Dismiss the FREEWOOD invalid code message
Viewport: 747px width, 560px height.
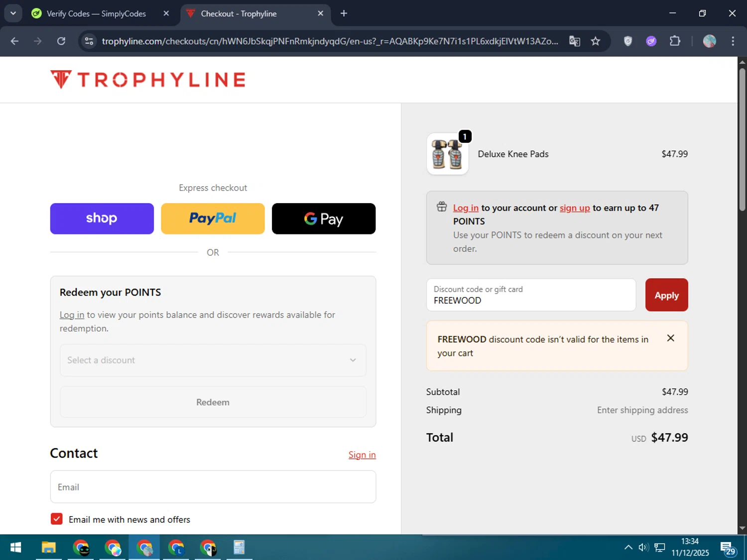pyautogui.click(x=671, y=338)
